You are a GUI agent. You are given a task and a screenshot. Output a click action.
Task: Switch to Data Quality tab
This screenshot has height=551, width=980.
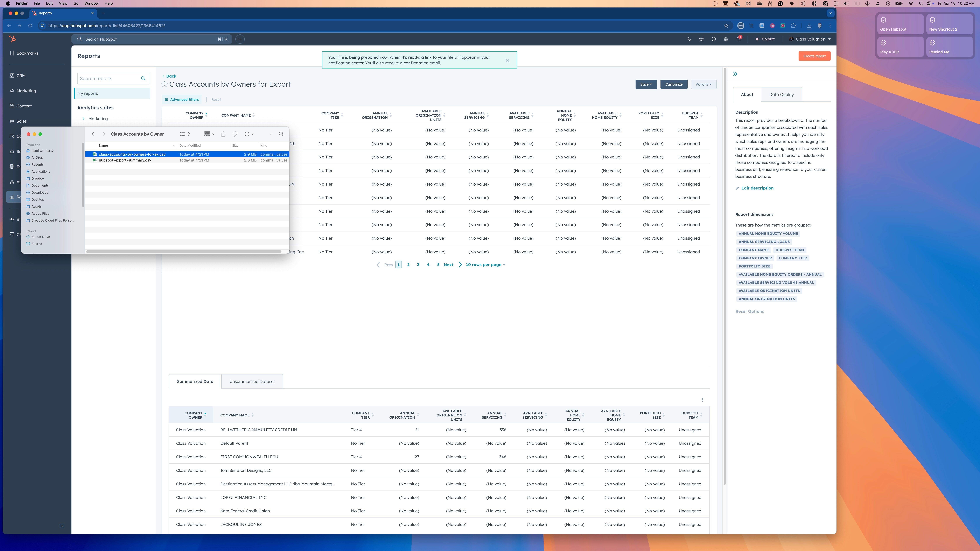pyautogui.click(x=781, y=94)
